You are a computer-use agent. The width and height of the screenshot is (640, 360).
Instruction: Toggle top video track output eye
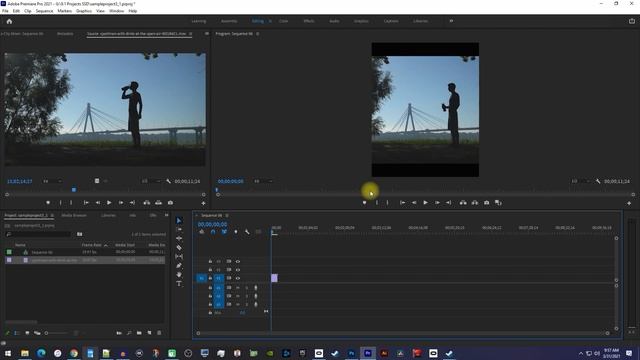(238, 261)
